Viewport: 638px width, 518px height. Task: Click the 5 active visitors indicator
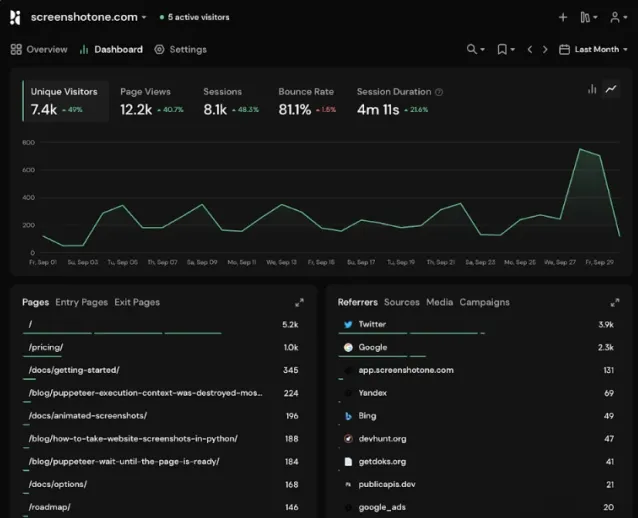(194, 17)
